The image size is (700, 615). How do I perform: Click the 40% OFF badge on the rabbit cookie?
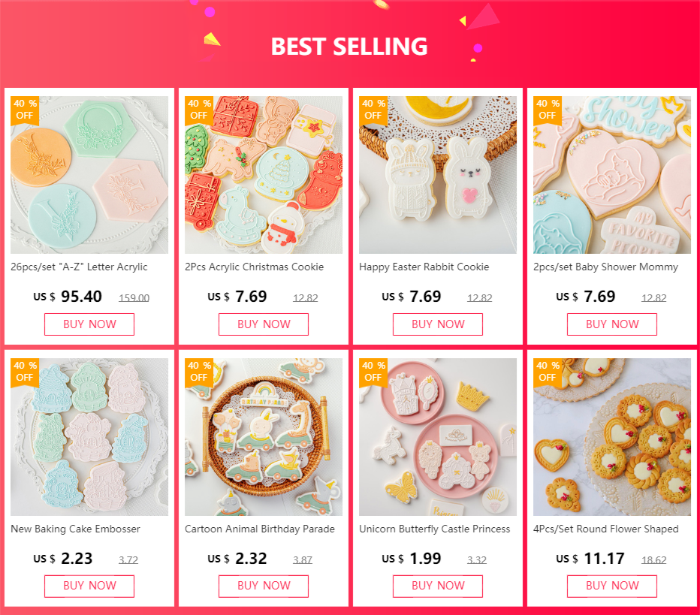click(x=373, y=110)
